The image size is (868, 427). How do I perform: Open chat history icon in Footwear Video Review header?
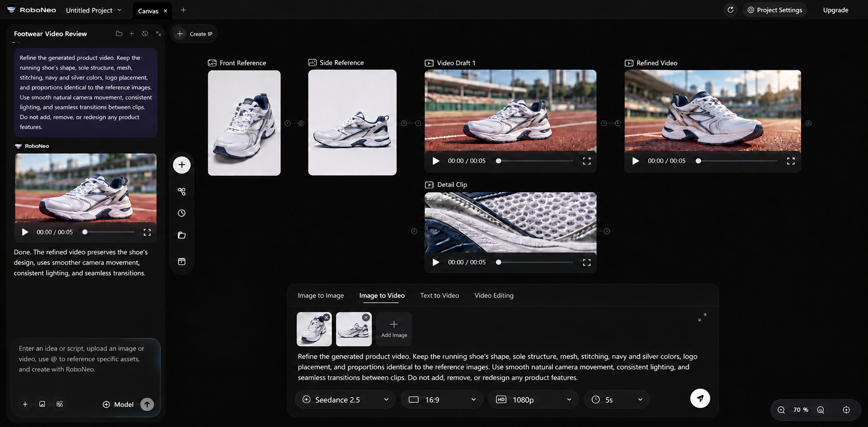pos(145,33)
